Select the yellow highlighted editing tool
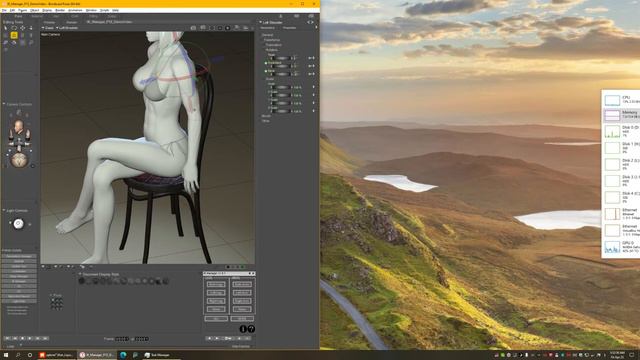Viewport: 640px width, 360px height. pos(14,35)
